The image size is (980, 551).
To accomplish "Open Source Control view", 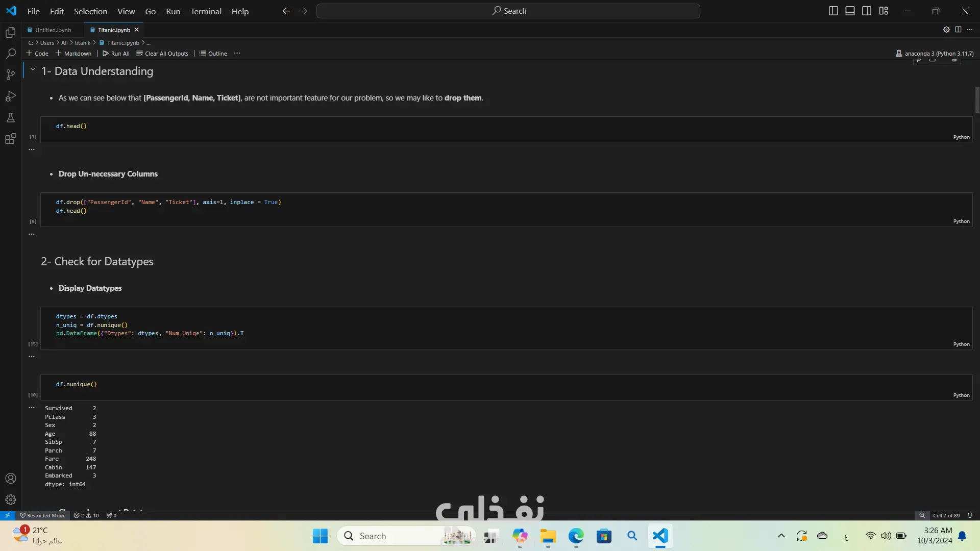I will click(10, 75).
